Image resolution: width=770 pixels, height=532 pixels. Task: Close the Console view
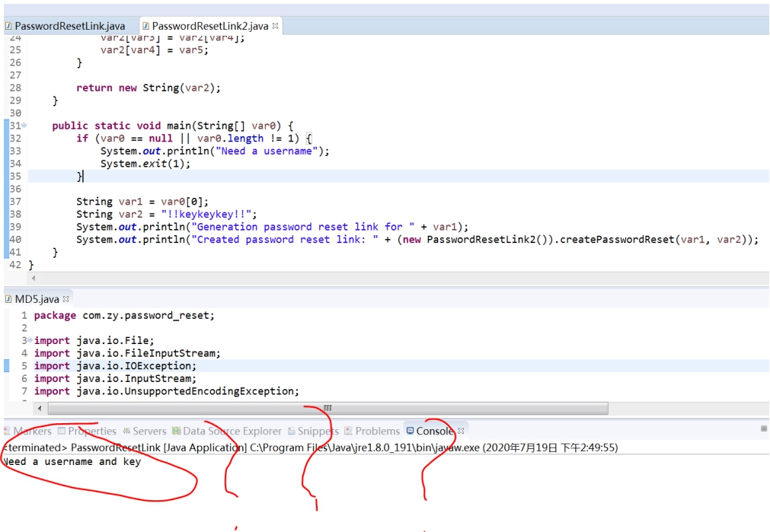pos(461,431)
